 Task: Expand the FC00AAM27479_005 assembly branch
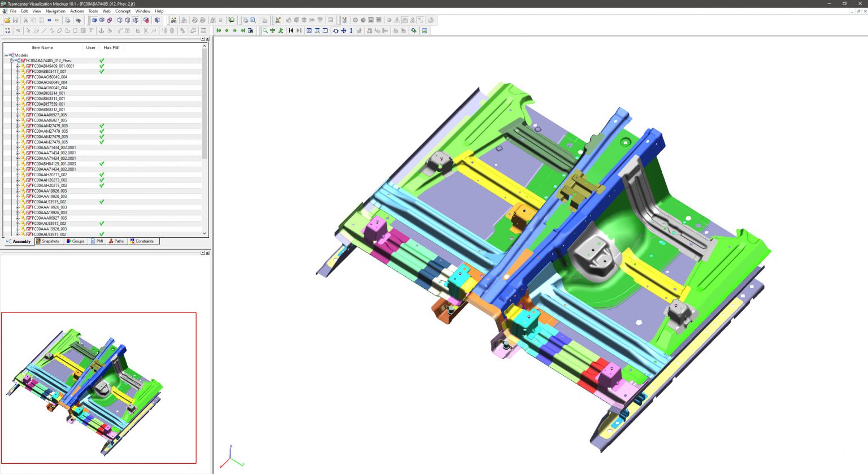(19, 125)
